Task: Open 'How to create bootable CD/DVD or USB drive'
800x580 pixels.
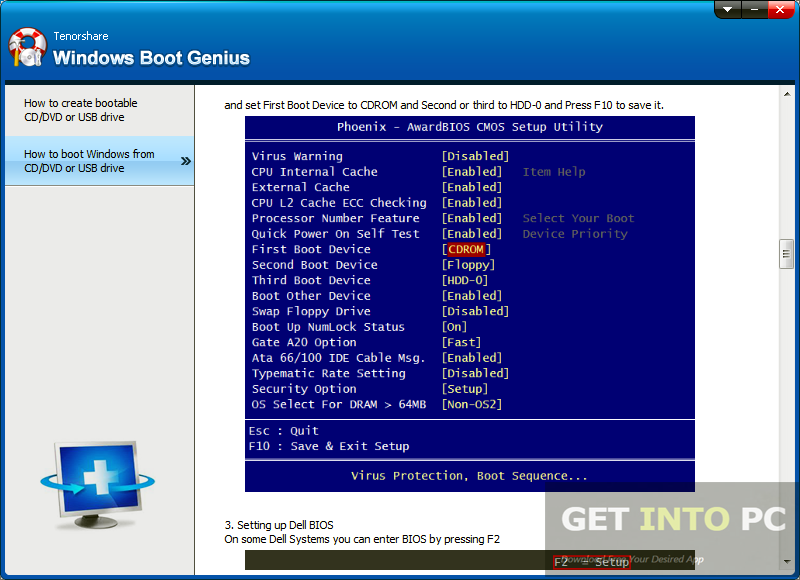Action: (x=99, y=110)
